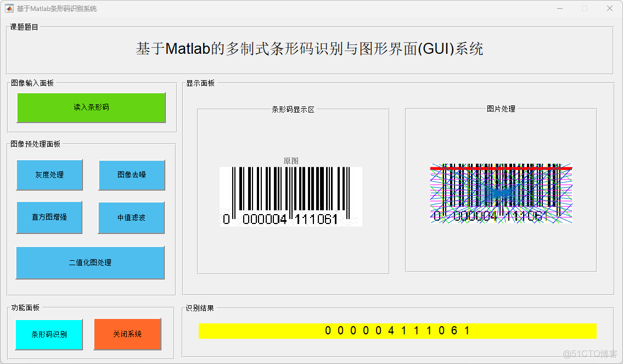Click the MATLAB icon in the title bar
The image size is (623, 364).
tap(10, 8)
